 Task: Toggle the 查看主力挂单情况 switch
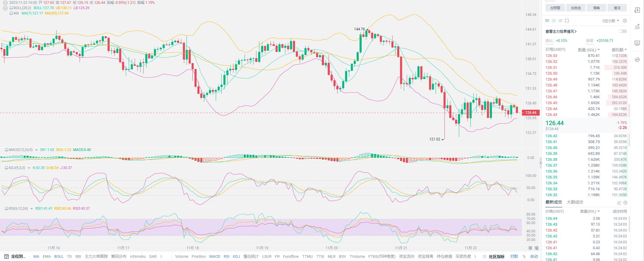pos(622,31)
